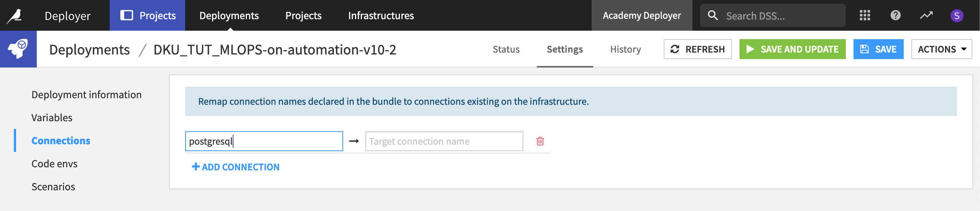Select Connections settings section
Viewport: 980px width, 211px height.
pos(61,141)
